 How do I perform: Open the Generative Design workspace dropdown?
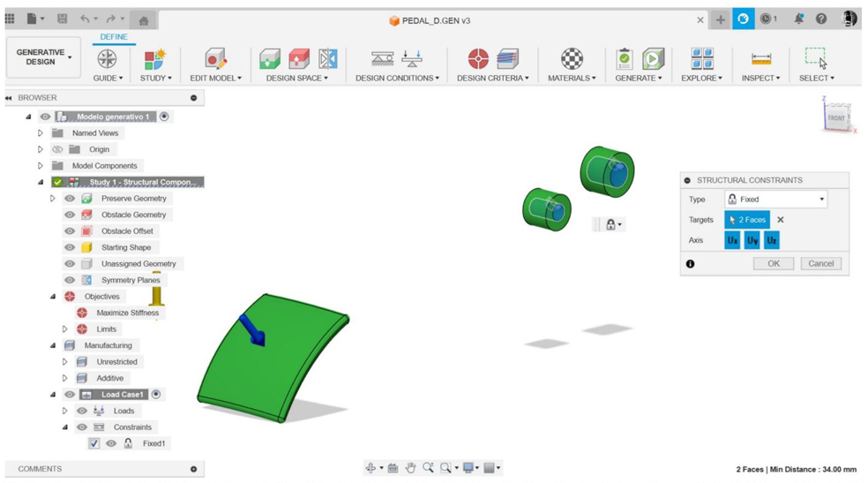click(x=43, y=57)
